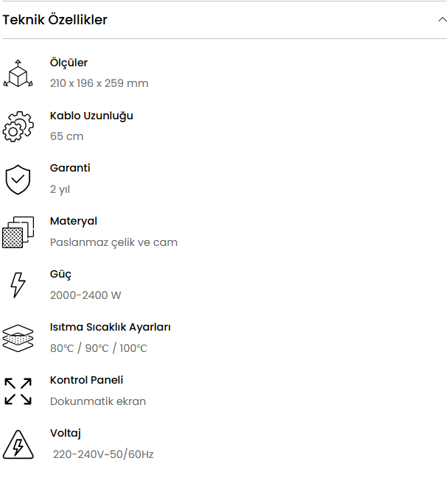This screenshot has width=448, height=486.
Task: Click the Teknik Özellikler section heading
Action: tap(55, 20)
